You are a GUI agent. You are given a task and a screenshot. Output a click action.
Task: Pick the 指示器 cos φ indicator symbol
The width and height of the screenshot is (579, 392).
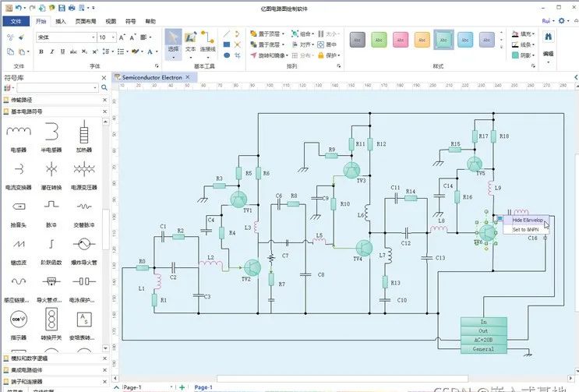click(19, 324)
